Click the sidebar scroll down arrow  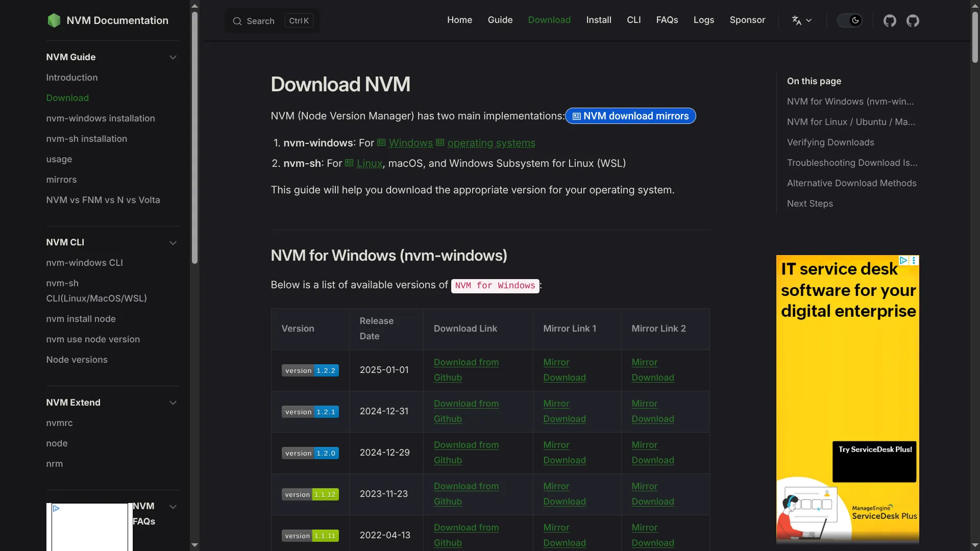(x=194, y=545)
